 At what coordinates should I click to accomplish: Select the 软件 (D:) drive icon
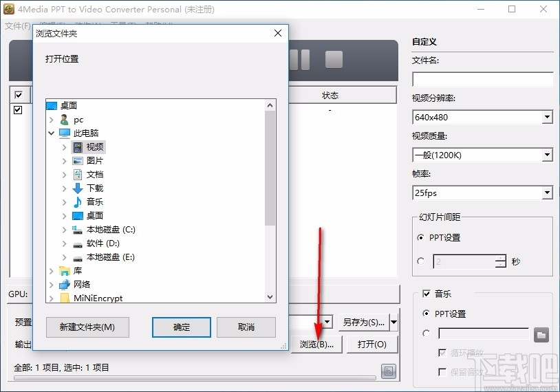point(78,245)
